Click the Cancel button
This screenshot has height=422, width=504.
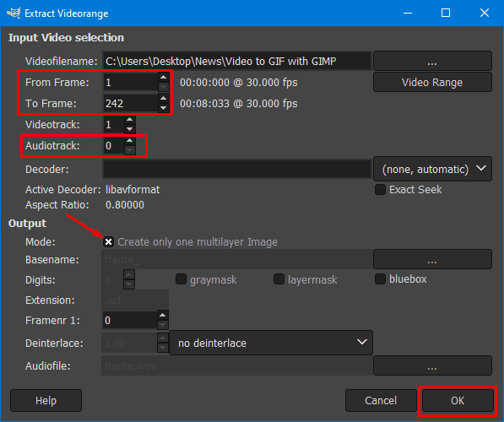[x=381, y=400]
